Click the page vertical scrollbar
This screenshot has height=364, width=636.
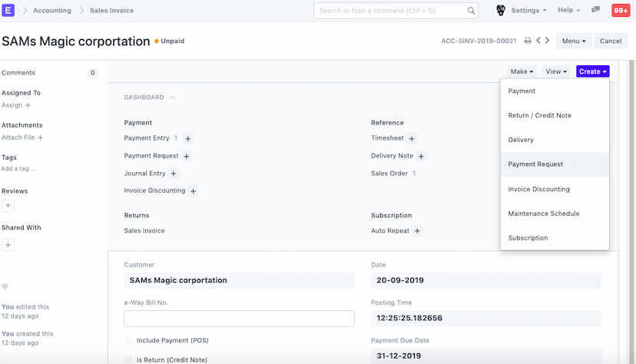(631, 210)
